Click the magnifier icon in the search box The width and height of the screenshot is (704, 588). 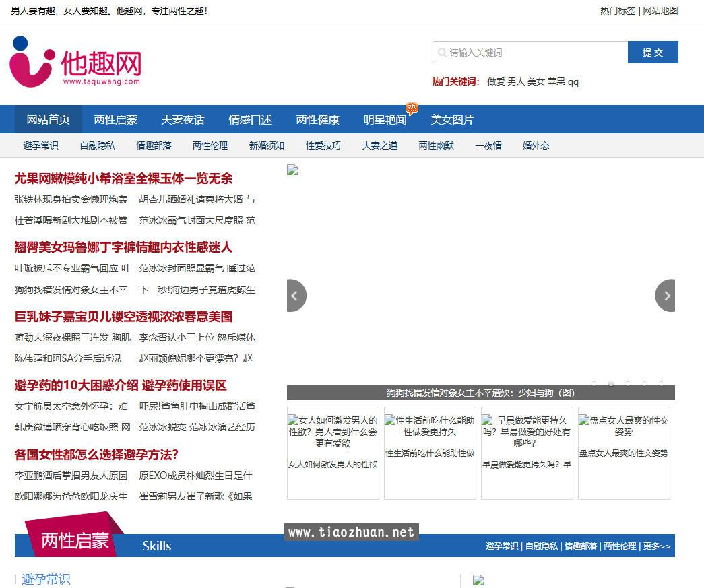coord(442,52)
